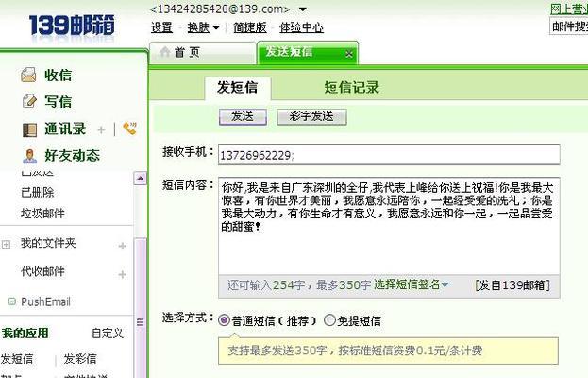588x378 pixels.
Task: Click the home icon on 首页 tab
Action: click(x=165, y=51)
